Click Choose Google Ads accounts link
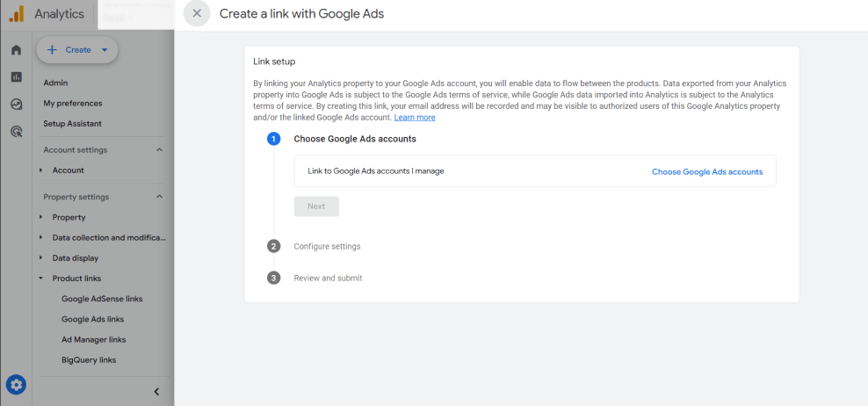The width and height of the screenshot is (868, 406). coord(707,171)
